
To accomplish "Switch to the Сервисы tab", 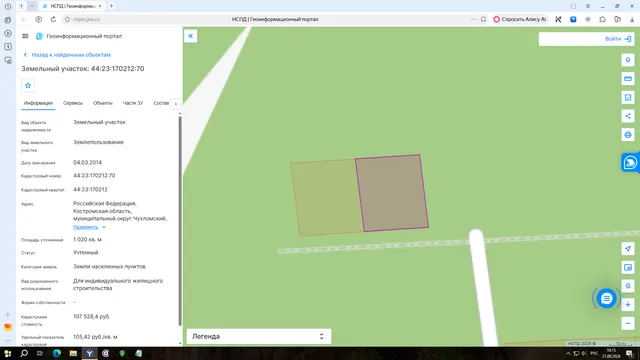I will [x=73, y=103].
